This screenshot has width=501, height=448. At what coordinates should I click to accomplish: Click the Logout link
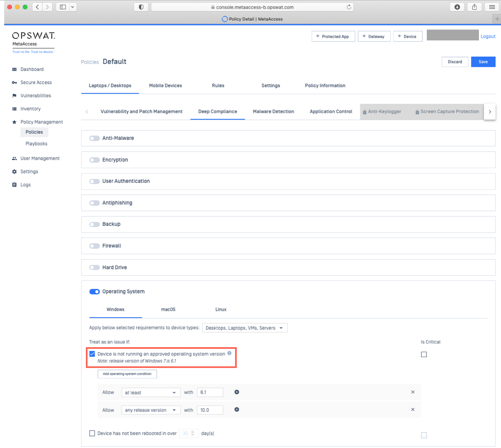(488, 36)
